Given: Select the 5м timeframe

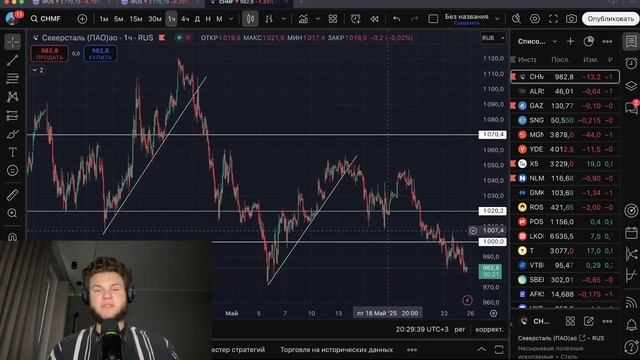Looking at the screenshot, I should click(x=118, y=19).
